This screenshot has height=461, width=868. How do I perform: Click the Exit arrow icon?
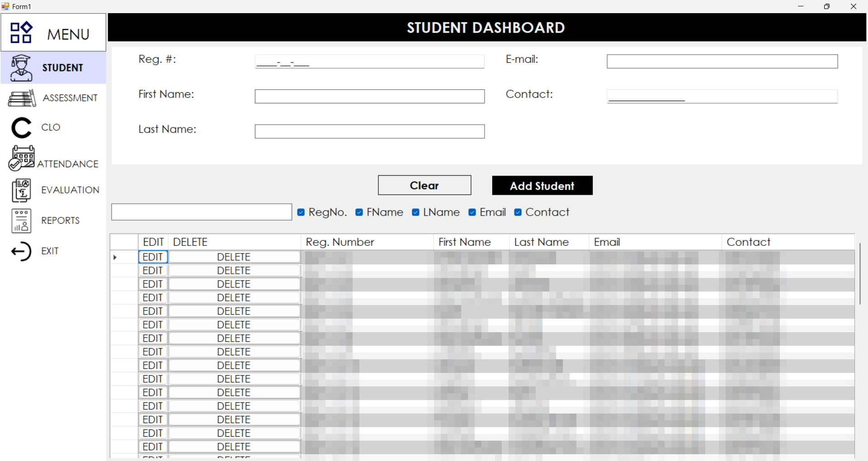click(x=21, y=251)
